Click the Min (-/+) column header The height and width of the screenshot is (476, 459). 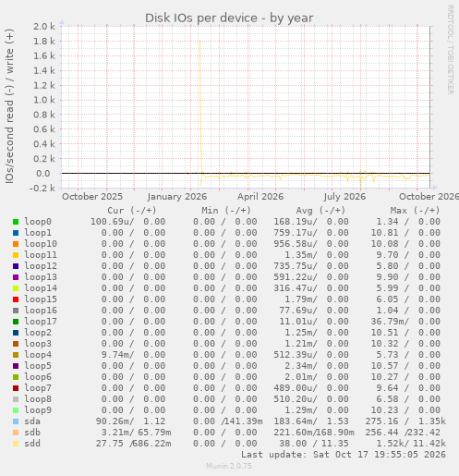click(x=226, y=211)
